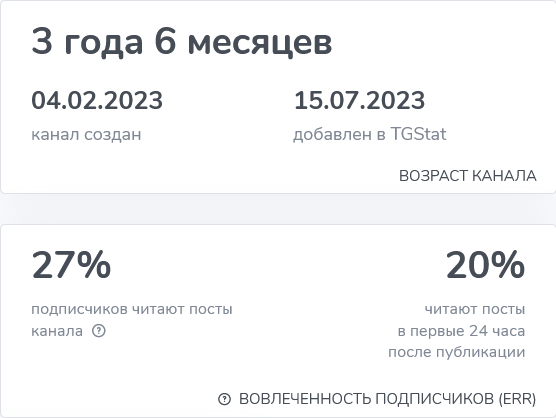
Task: Click the word 'месяцев' in the heading
Action: coord(260,43)
